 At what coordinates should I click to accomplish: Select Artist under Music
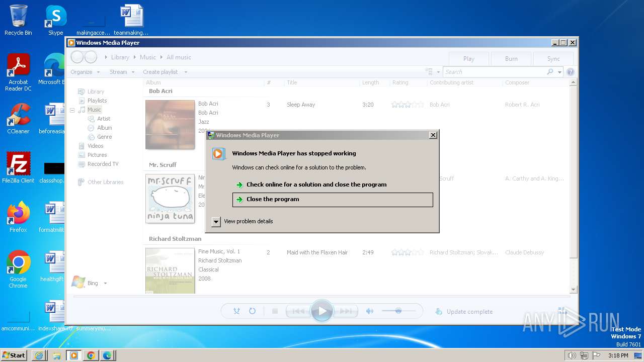(x=104, y=119)
